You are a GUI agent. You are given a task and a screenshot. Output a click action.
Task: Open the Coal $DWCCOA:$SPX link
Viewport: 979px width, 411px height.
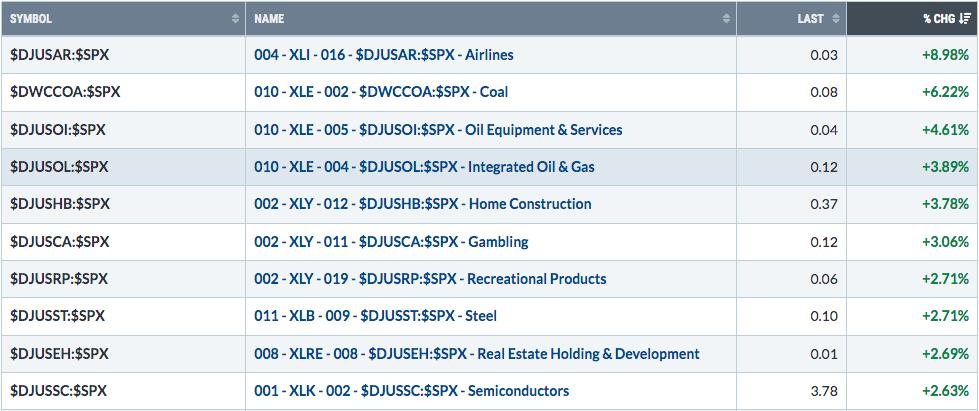[381, 92]
